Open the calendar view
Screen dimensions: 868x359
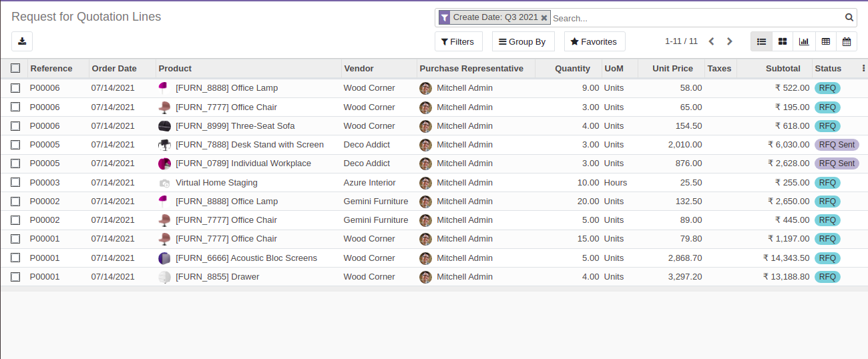tap(847, 41)
